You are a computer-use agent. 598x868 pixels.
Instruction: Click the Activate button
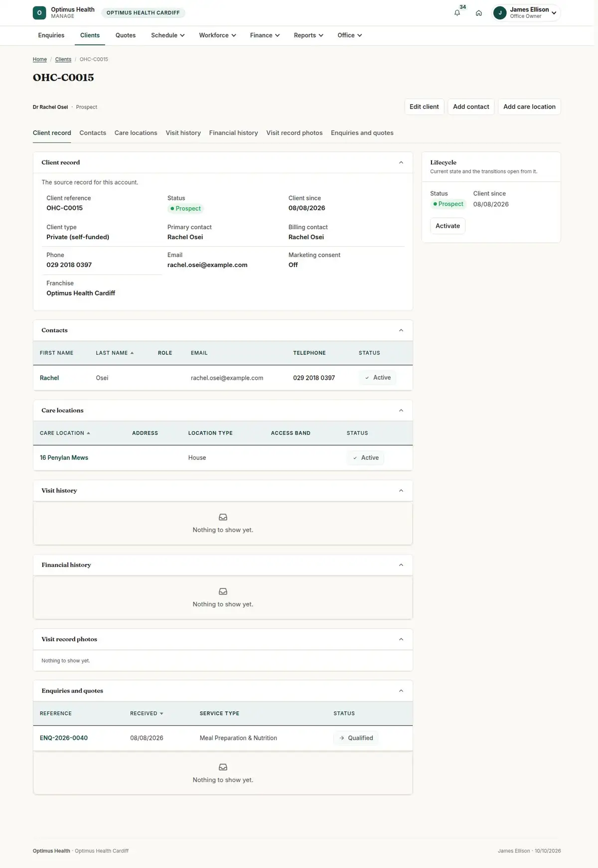tap(448, 226)
